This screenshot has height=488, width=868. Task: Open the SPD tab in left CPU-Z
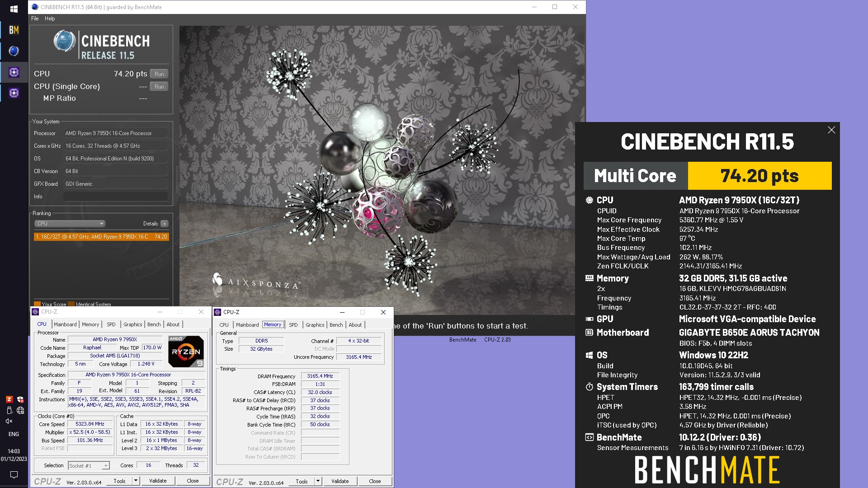pos(111,324)
